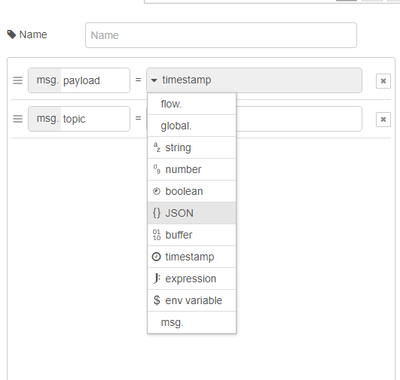Edit the payload property name field
400x380 pixels.
pos(95,80)
